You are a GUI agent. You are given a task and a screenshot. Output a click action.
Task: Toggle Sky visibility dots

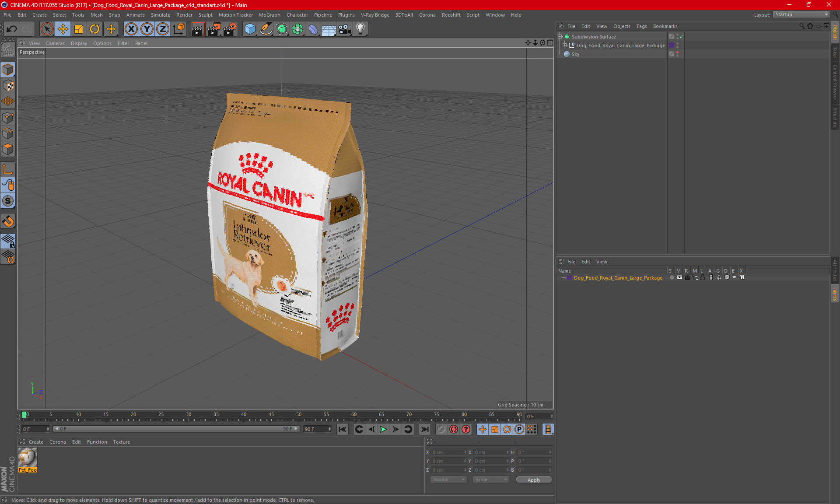pyautogui.click(x=678, y=54)
